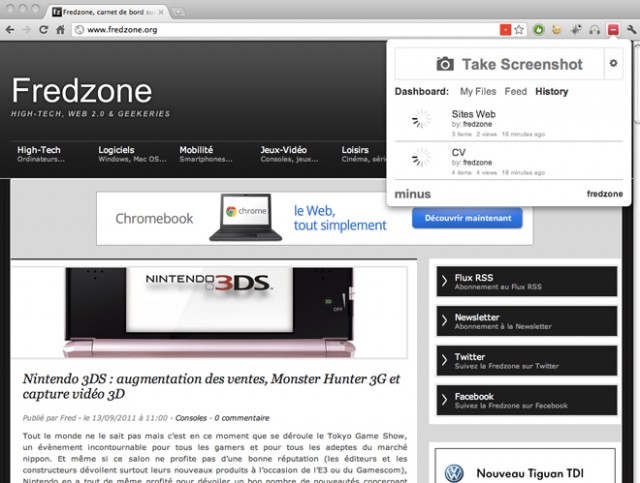
Task: Click the camera icon in Take Screenshot
Action: pos(445,64)
